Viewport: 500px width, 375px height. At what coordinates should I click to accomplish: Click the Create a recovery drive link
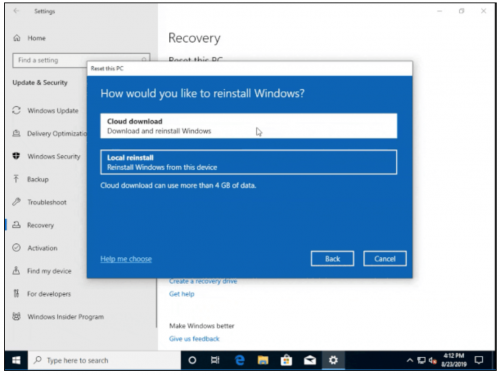pyautogui.click(x=203, y=281)
